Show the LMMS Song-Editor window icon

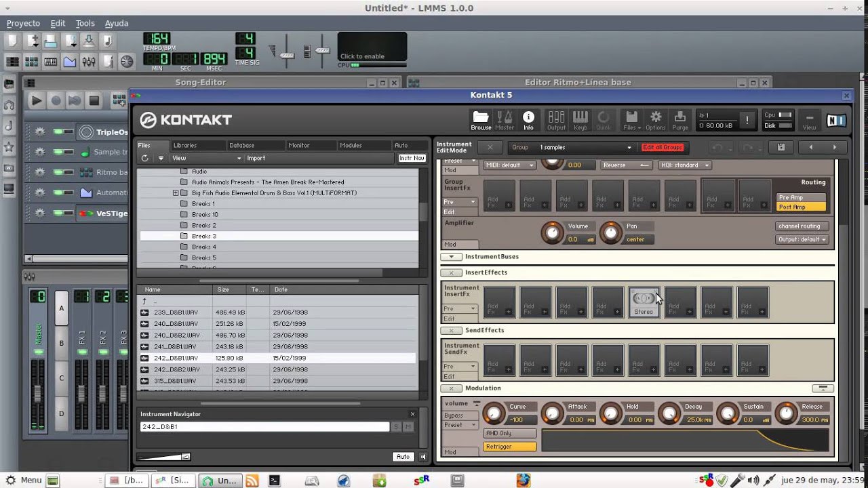13,62
